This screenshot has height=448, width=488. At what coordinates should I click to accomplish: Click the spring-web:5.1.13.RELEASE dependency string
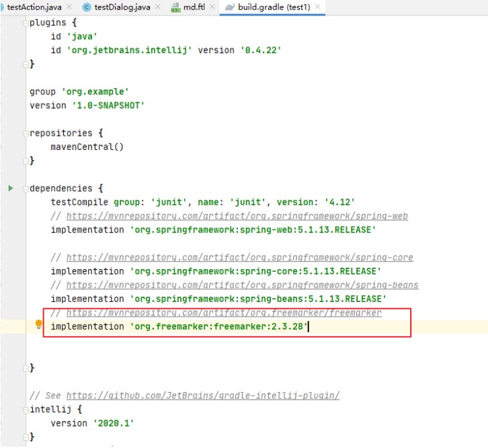(x=253, y=230)
